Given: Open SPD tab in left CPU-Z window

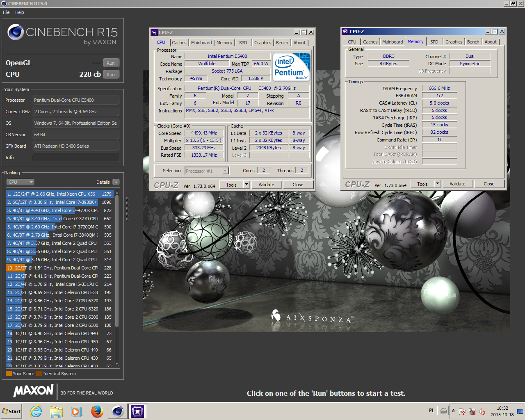Looking at the screenshot, I should click(x=243, y=43).
